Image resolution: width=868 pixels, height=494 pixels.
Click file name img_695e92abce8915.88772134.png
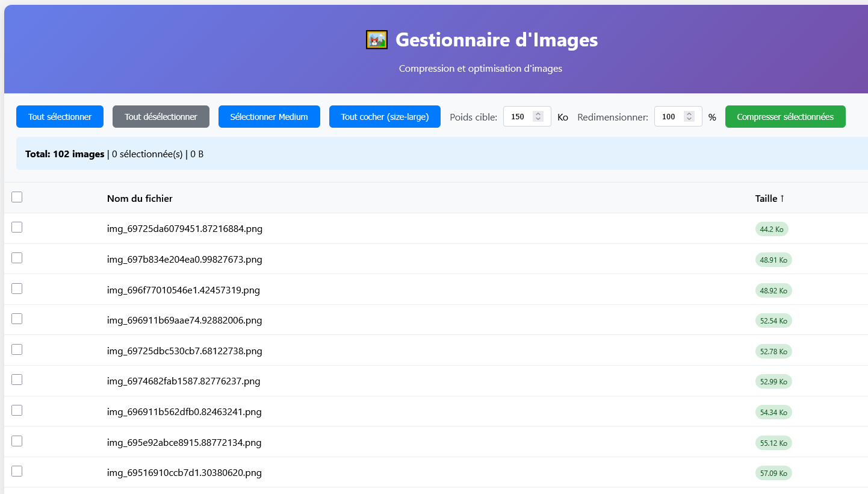point(184,443)
